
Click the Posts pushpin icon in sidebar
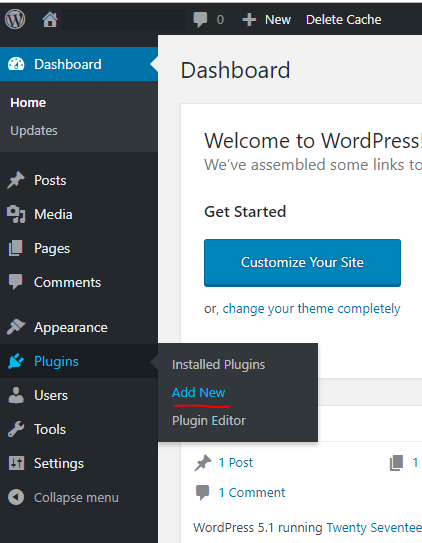[x=16, y=180]
